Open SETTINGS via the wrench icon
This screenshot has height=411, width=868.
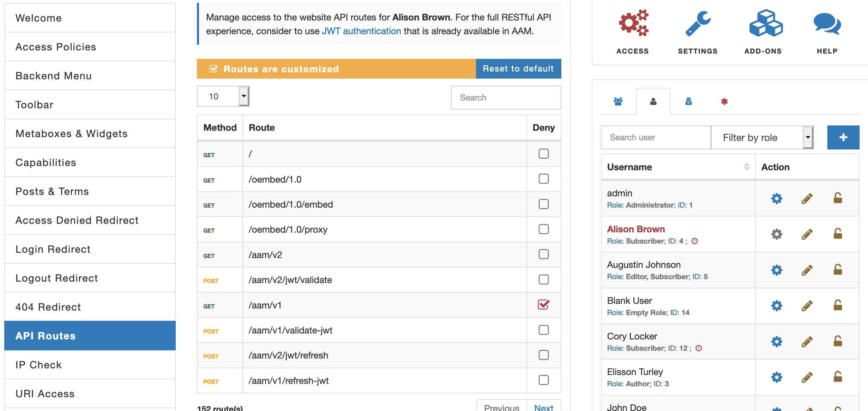[697, 23]
